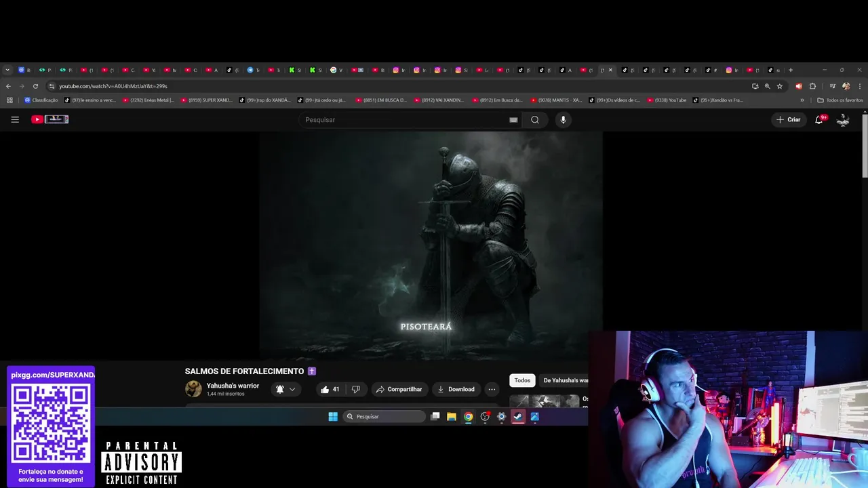Open the zoom magnifier in address bar
This screenshot has width=868, height=488.
tap(767, 86)
